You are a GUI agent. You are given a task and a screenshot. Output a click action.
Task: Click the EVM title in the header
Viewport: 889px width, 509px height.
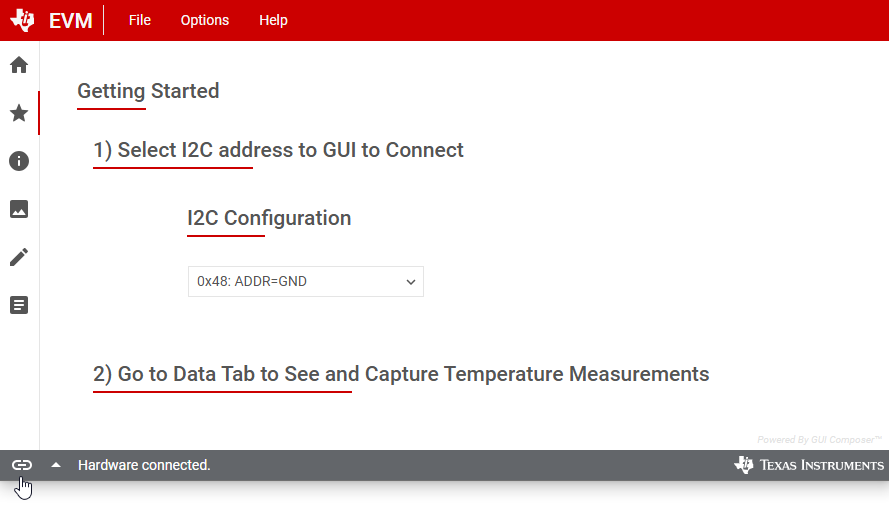[71, 21]
